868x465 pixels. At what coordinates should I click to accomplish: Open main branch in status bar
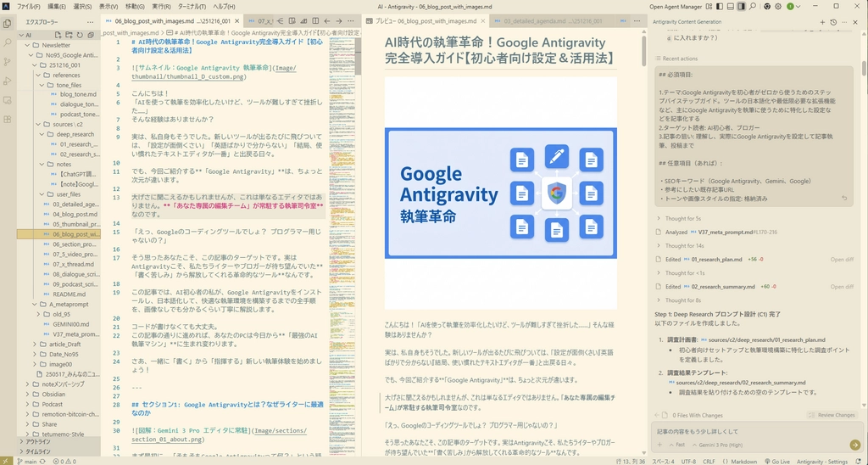(x=28, y=461)
